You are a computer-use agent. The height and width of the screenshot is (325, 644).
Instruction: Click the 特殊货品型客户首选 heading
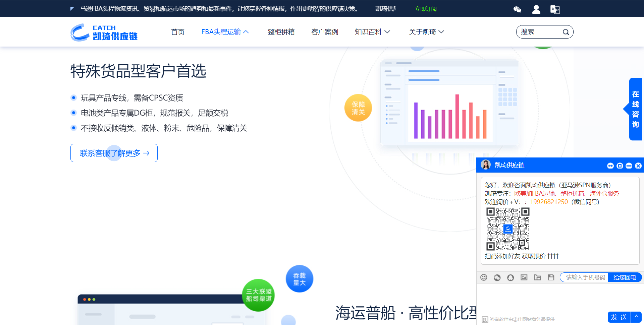pos(138,71)
